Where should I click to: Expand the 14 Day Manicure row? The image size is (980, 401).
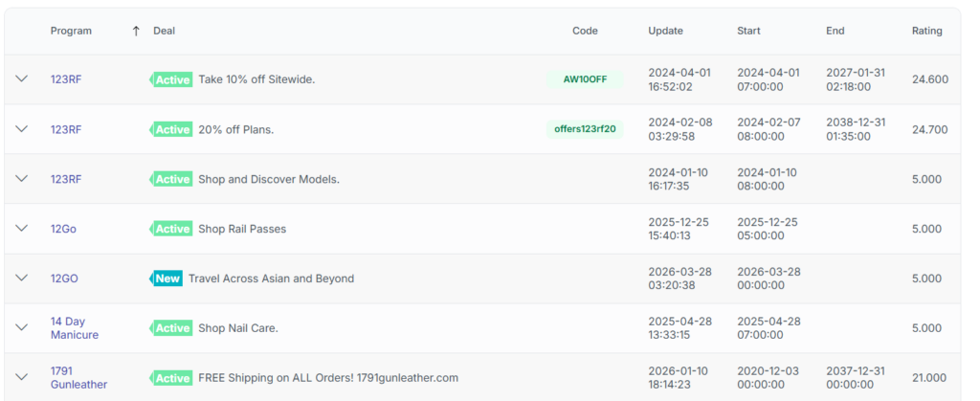coord(22,328)
